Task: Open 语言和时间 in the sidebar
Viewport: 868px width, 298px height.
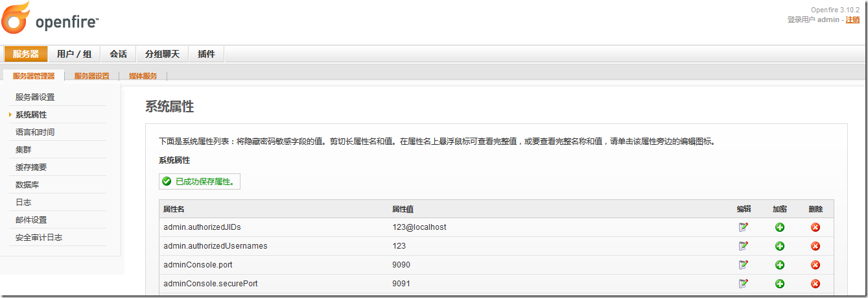Action: [x=35, y=132]
